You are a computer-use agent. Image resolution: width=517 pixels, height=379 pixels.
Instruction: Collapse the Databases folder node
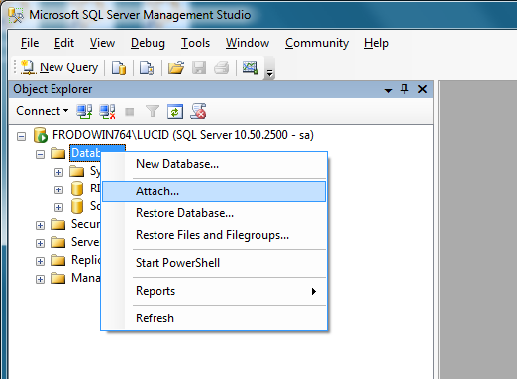pyautogui.click(x=40, y=154)
